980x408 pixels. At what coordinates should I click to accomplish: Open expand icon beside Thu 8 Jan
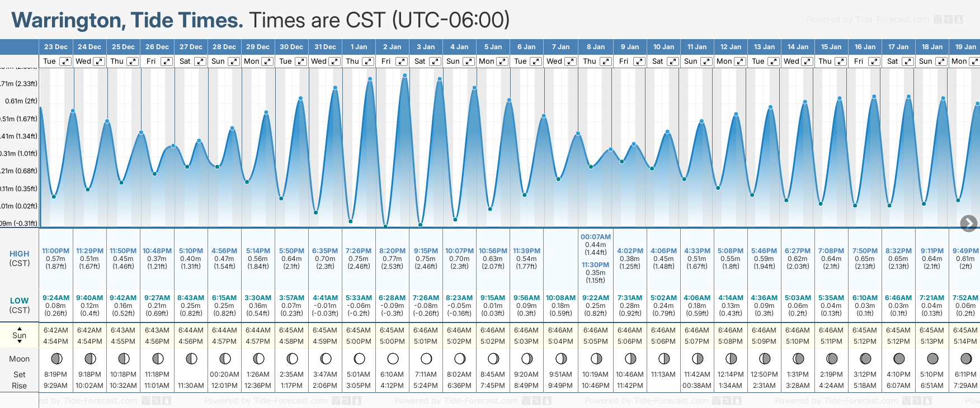click(x=606, y=61)
